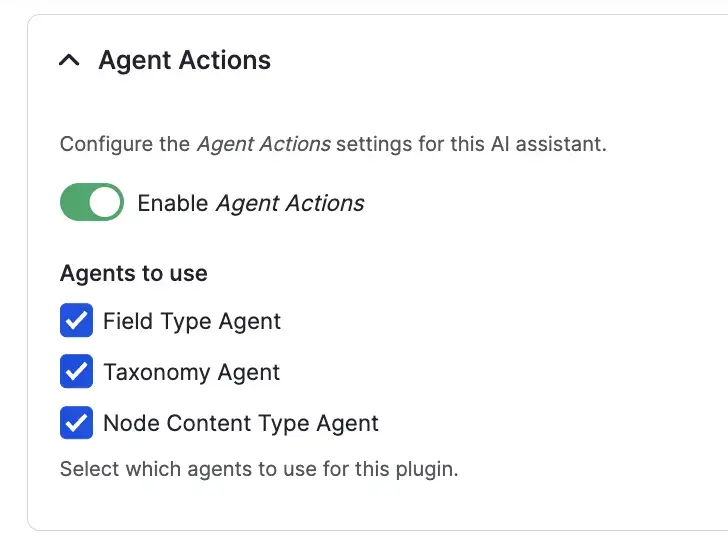Click the checkmark icon beside Taxonomy Agent
The height and width of the screenshot is (554, 728).
[76, 372]
